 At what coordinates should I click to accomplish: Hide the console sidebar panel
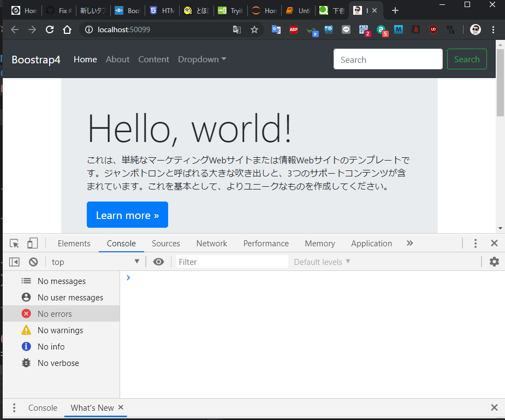coord(15,262)
